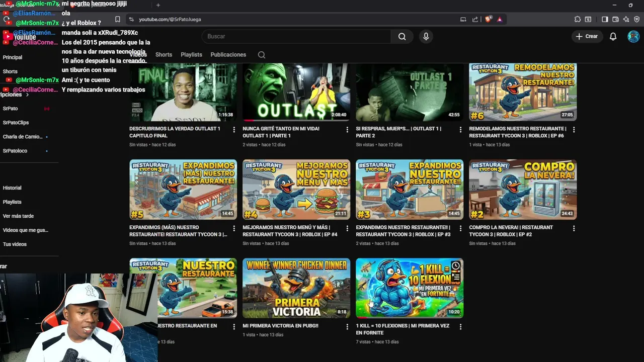Viewport: 644px width, 362px height.
Task: Open site information icon in address bar
Action: (x=131, y=19)
